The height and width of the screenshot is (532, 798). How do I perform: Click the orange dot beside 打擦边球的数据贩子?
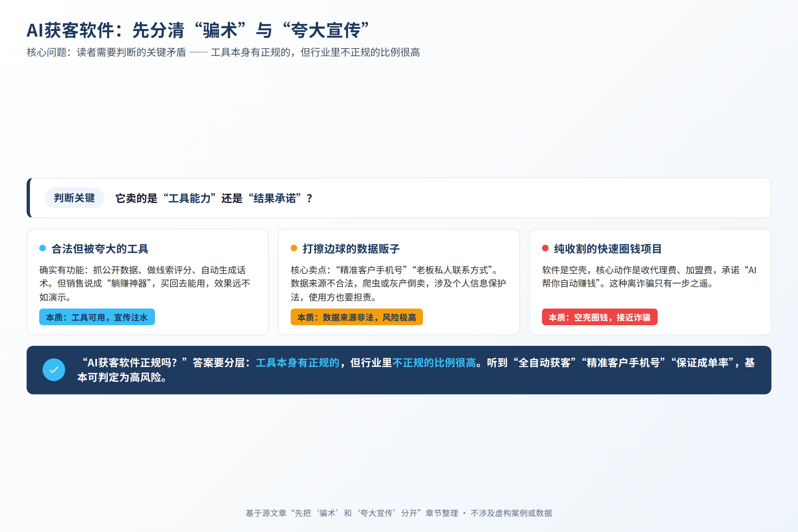click(x=294, y=248)
